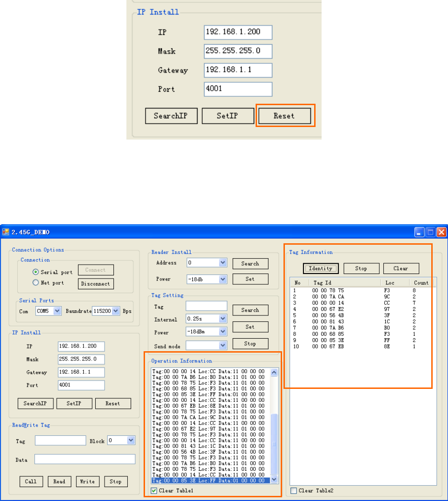
Task: Click the 2.45G_DEMO app icon in title bar
Action: (x=6, y=232)
